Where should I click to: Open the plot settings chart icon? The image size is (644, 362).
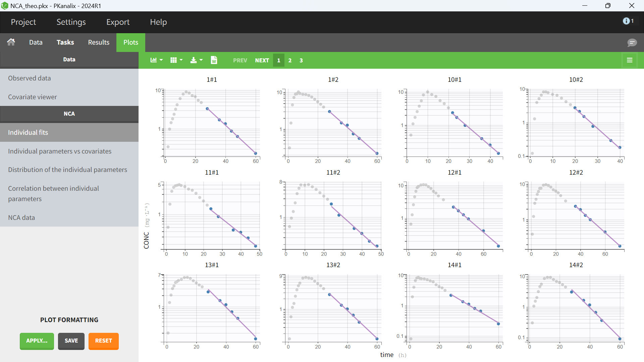(154, 60)
